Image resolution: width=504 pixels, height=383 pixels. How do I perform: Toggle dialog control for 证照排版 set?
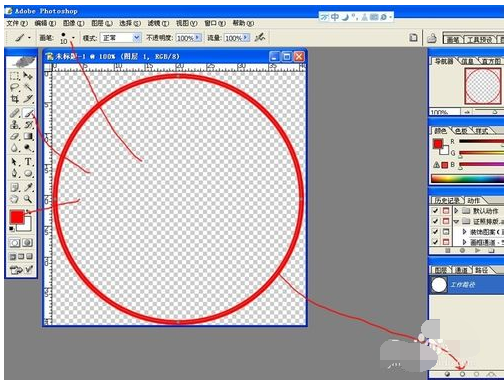click(x=446, y=221)
